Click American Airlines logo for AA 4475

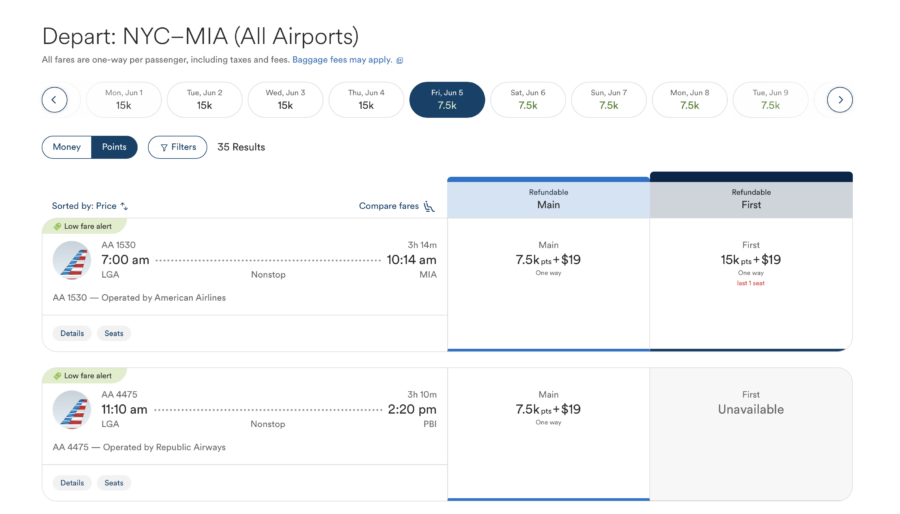point(72,410)
